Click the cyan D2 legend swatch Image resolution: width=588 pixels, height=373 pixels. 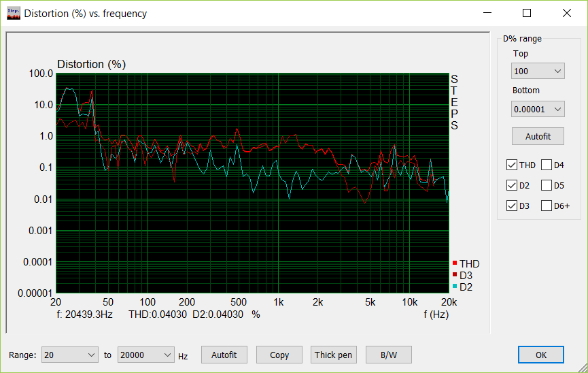click(x=455, y=287)
